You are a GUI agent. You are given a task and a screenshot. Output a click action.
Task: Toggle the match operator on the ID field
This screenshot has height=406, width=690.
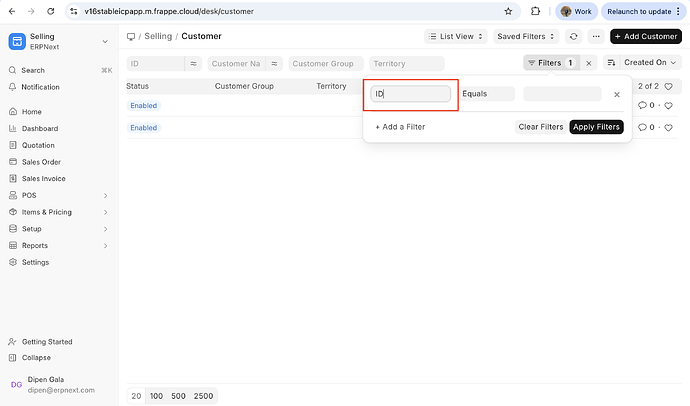(x=193, y=63)
